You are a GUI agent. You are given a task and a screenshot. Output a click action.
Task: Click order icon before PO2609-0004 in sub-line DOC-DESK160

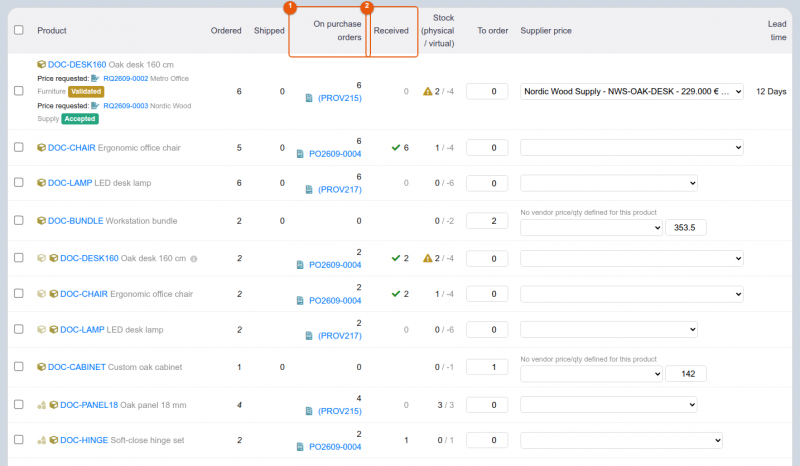pyautogui.click(x=300, y=265)
